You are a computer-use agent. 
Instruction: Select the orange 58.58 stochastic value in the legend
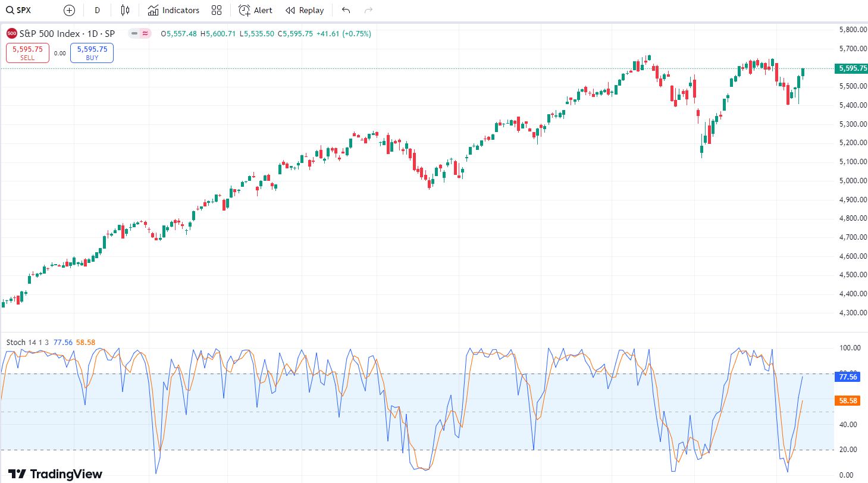click(x=86, y=343)
